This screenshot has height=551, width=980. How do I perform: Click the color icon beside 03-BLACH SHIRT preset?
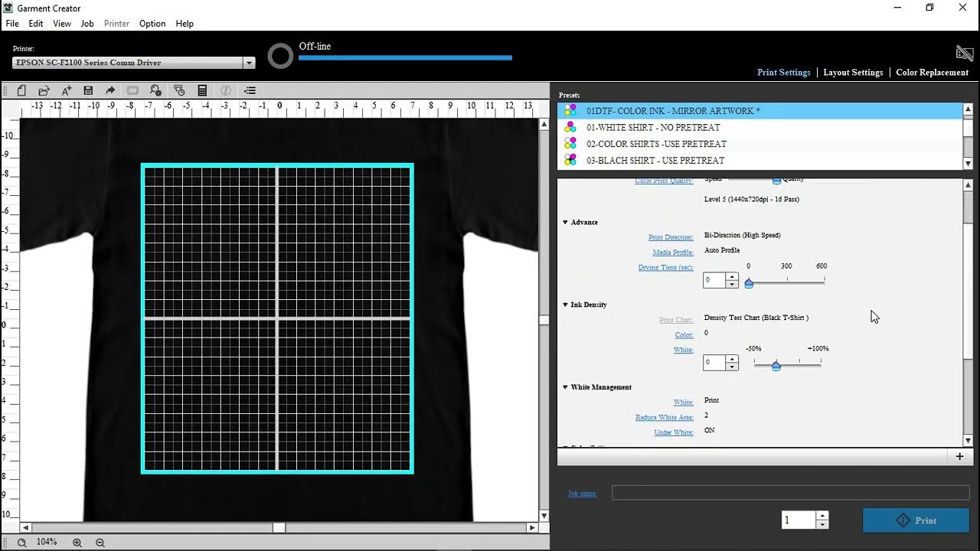tap(570, 160)
